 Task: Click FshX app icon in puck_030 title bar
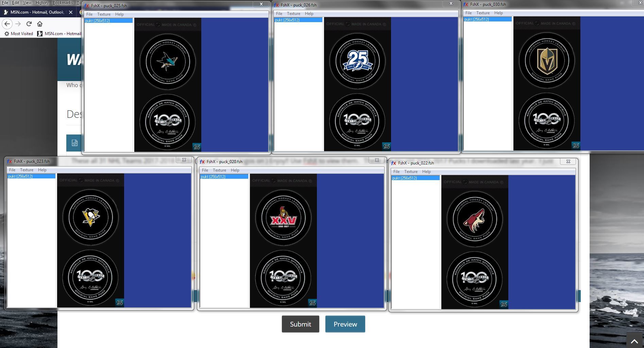(x=466, y=4)
